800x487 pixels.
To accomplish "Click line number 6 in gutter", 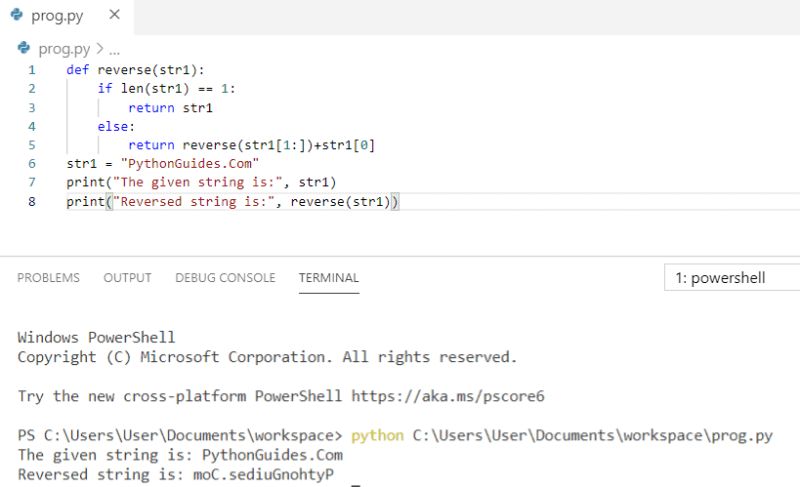I will point(32,164).
